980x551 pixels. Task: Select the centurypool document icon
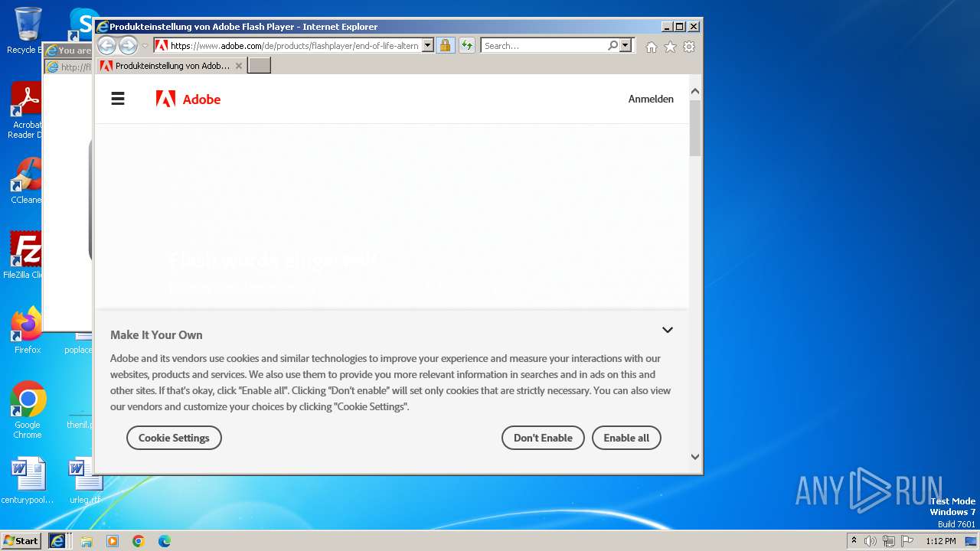coord(28,481)
